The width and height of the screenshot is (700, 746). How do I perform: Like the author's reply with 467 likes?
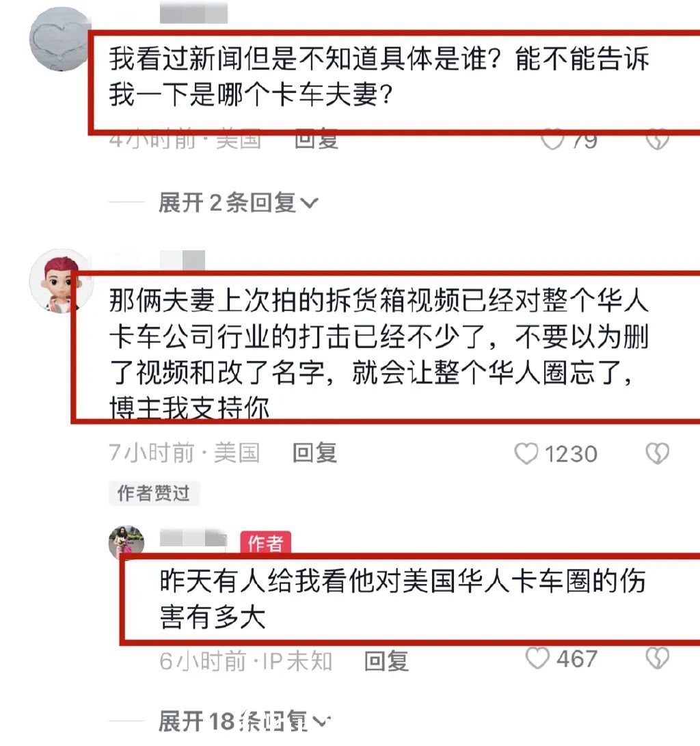click(x=537, y=658)
